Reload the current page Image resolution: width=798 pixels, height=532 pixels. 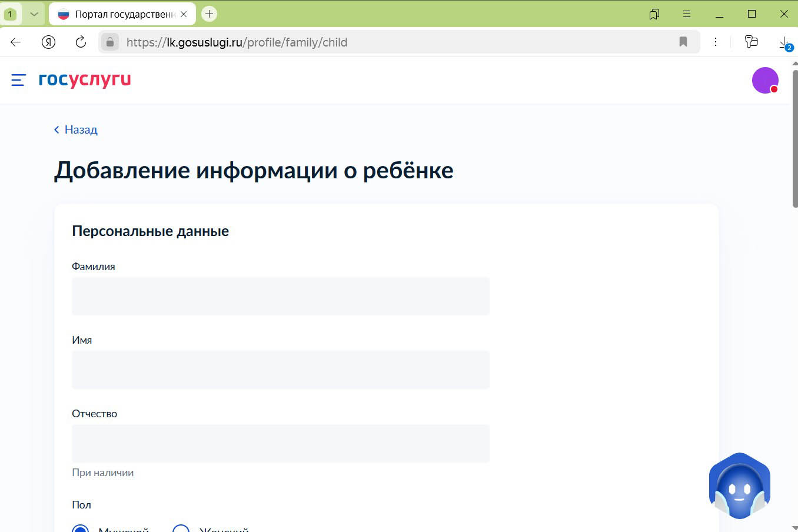click(x=81, y=42)
